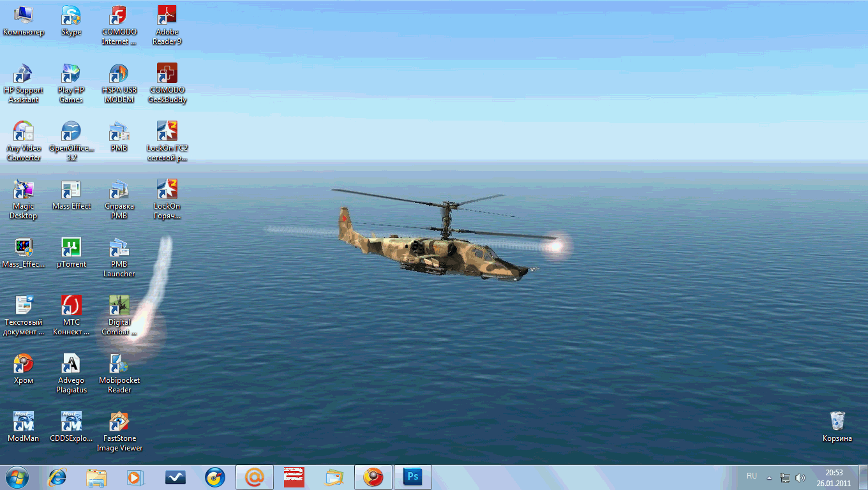
Task: Click the round blue-yellow taskbar icon
Action: [215, 477]
